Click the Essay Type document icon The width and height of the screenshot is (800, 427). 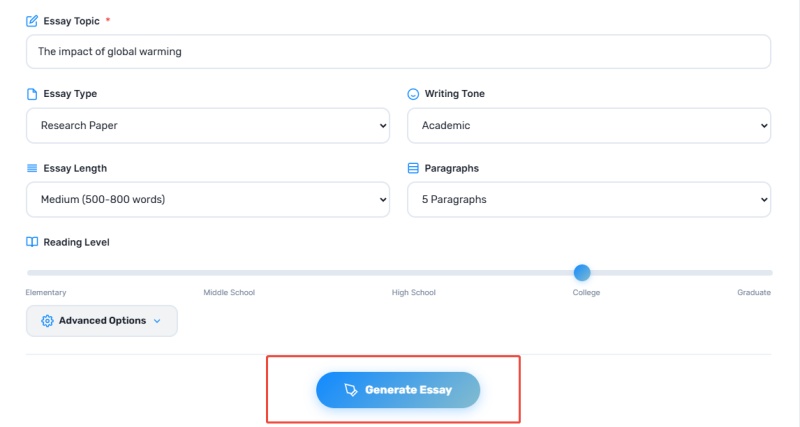(x=32, y=94)
